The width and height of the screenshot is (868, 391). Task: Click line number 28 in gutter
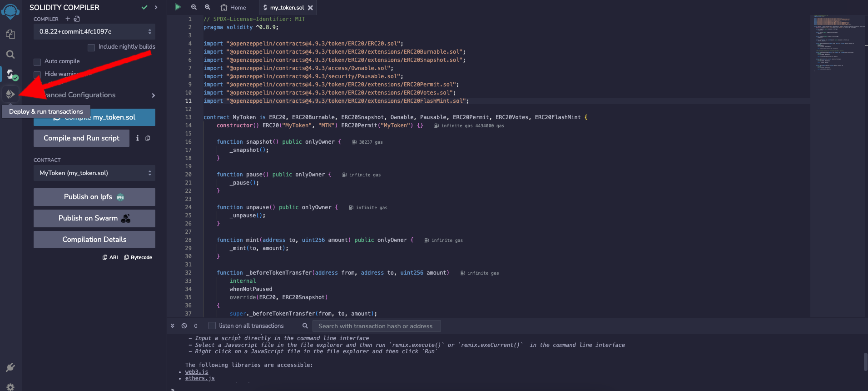[x=188, y=240]
